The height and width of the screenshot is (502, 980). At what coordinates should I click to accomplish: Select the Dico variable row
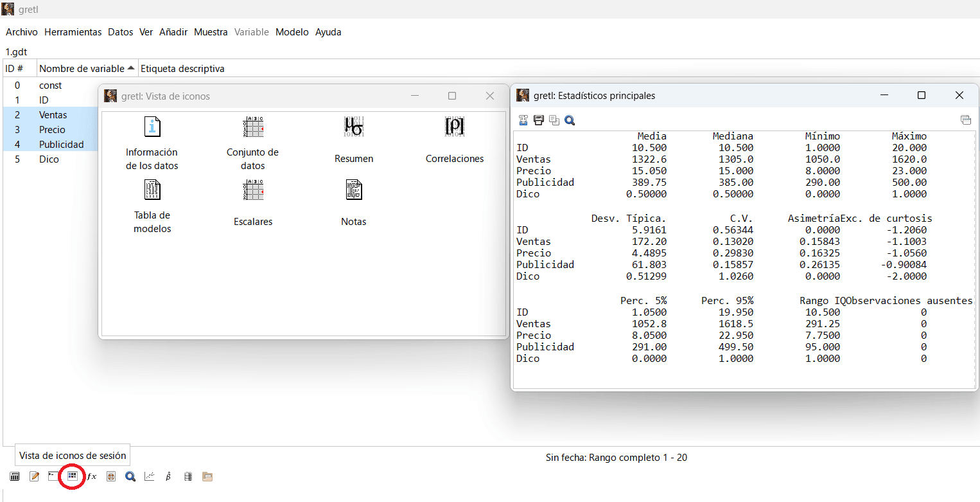[49, 159]
